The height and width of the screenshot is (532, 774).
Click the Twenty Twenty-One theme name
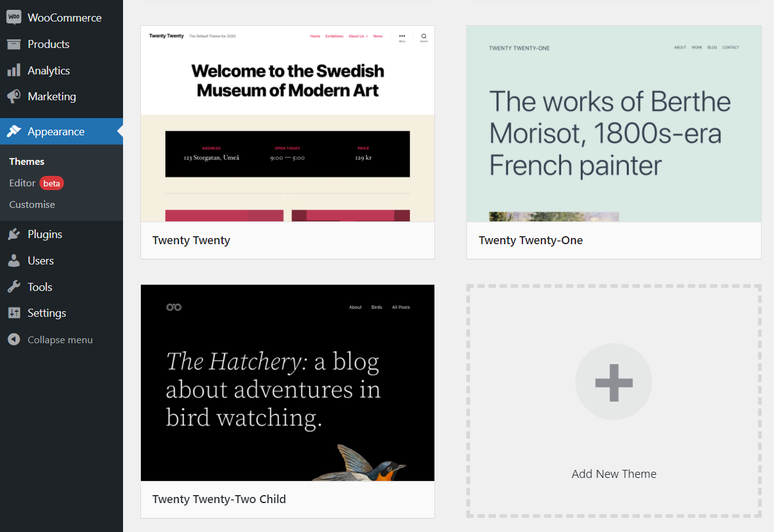(531, 240)
